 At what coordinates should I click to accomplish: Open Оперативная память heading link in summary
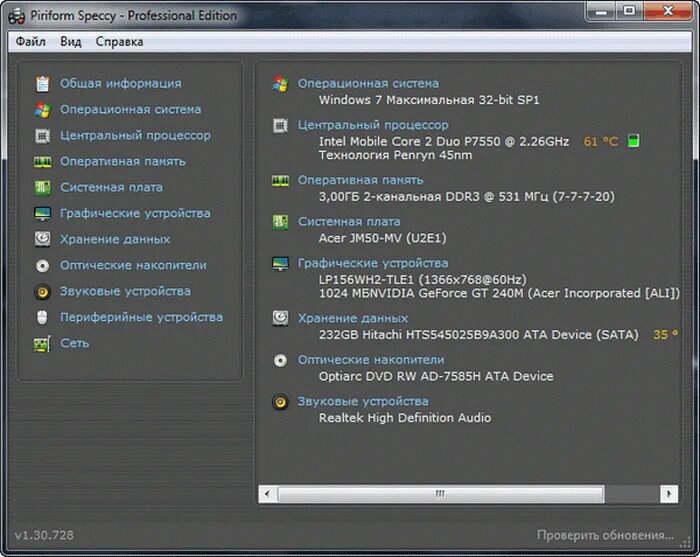coord(361,180)
